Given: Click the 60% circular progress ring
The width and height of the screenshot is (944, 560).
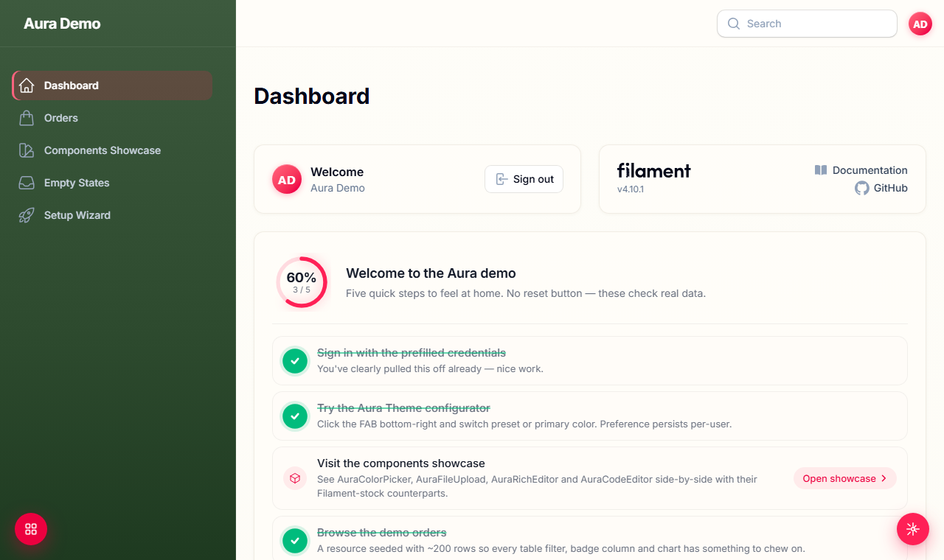Looking at the screenshot, I should click(302, 282).
